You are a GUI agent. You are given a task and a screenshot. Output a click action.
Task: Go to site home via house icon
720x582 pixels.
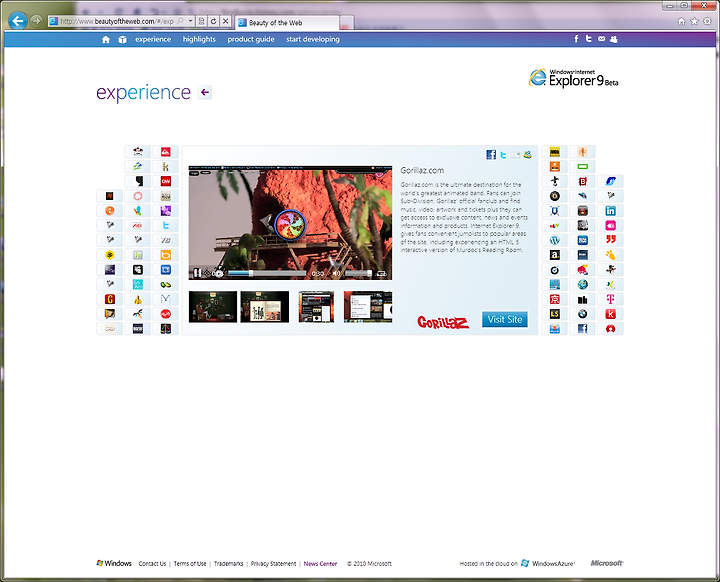(106, 40)
